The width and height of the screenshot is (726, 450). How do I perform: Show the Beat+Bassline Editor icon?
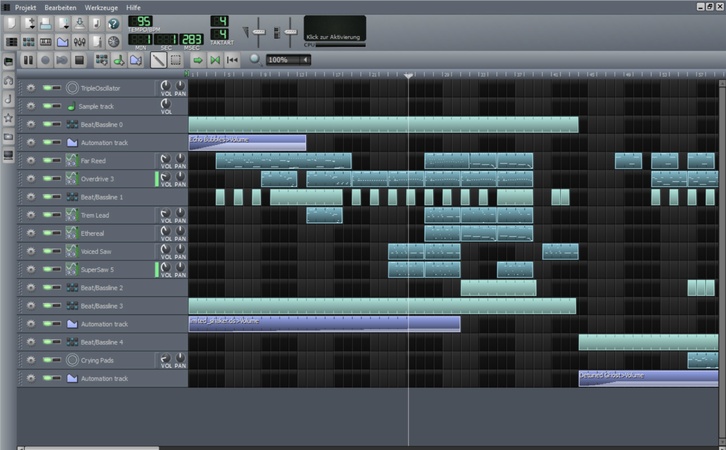28,42
